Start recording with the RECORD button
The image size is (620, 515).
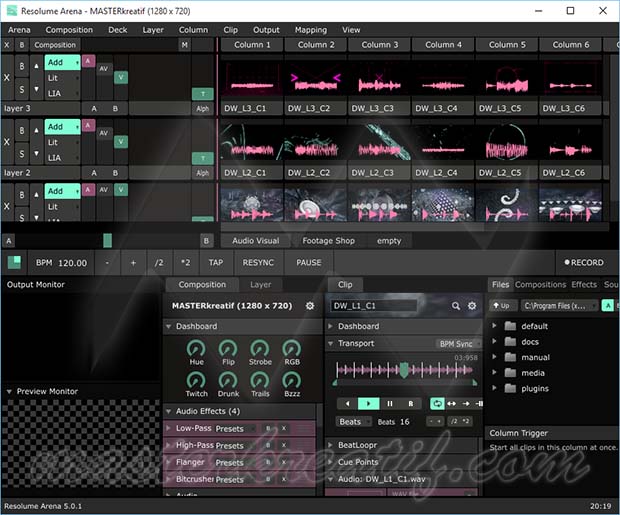pos(584,263)
